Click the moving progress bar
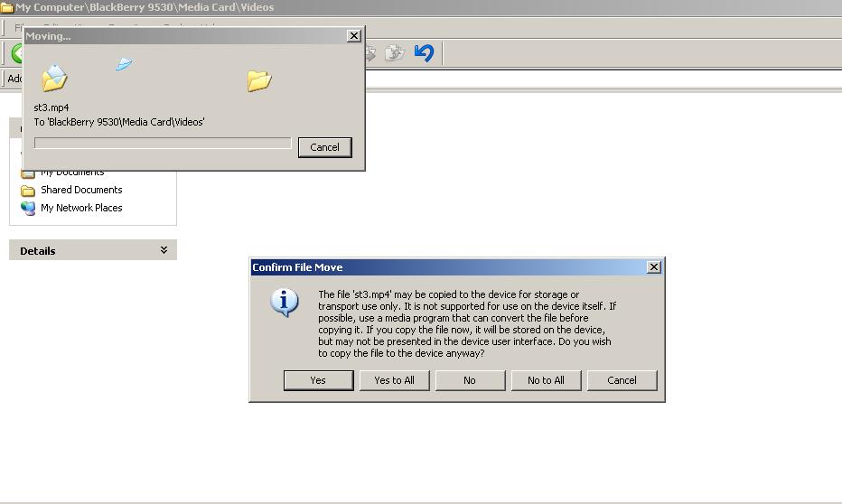The width and height of the screenshot is (842, 504). (163, 144)
